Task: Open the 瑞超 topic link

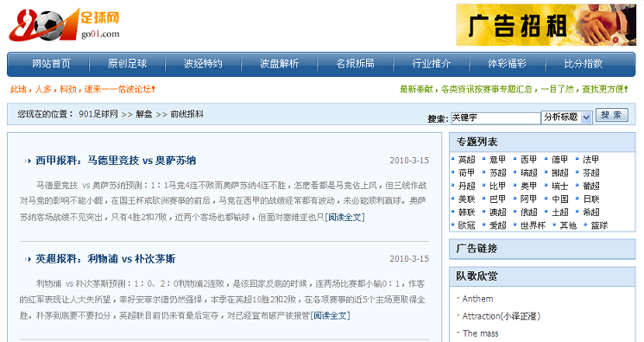Action: pos(528,173)
